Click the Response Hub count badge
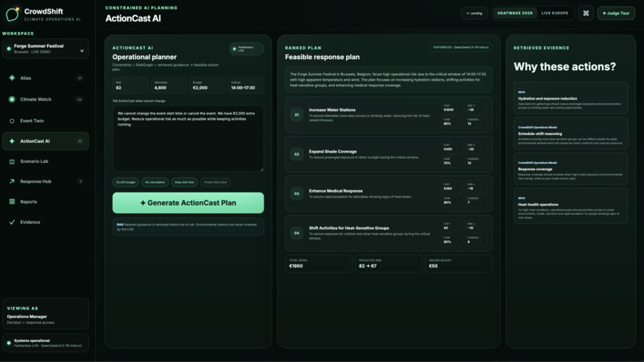This screenshot has width=644, height=362. point(80,181)
